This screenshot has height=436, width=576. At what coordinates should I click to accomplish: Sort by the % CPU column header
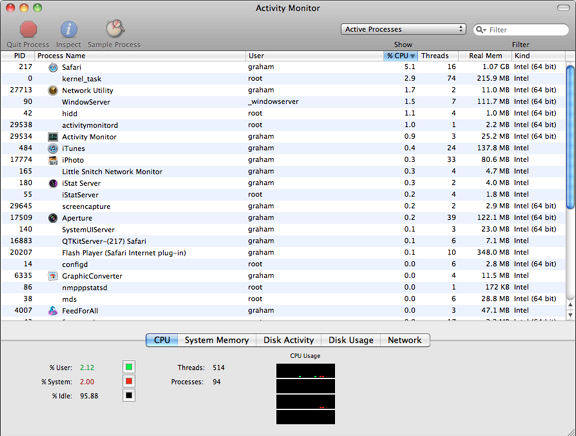click(400, 56)
